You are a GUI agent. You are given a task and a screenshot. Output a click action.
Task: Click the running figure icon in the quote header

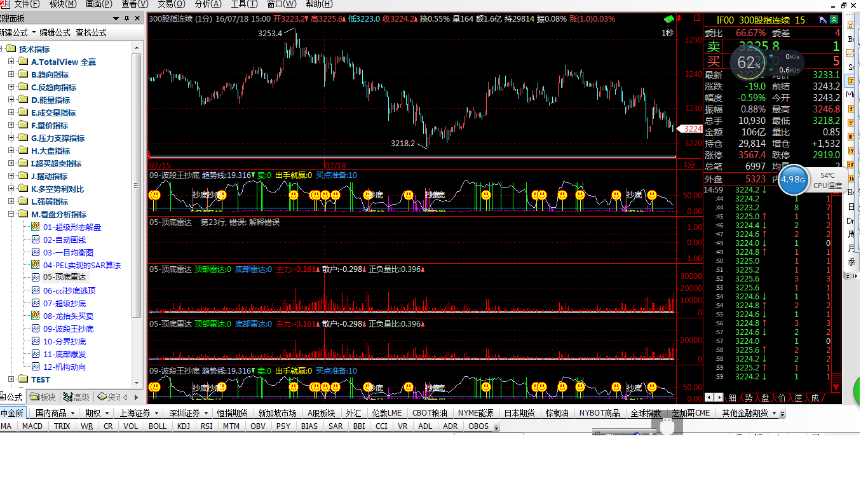(823, 20)
